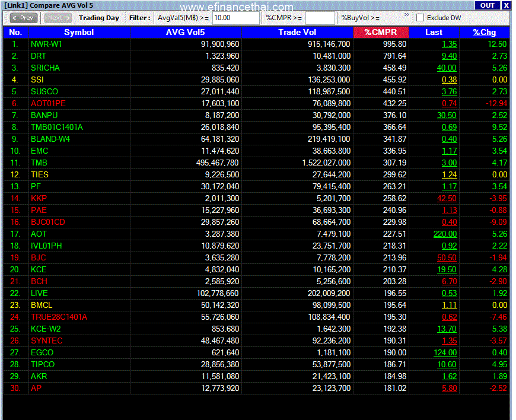Viewport: 516px width, 420px height.
Task: Select symbol IVL01PH
Action: [46, 246]
